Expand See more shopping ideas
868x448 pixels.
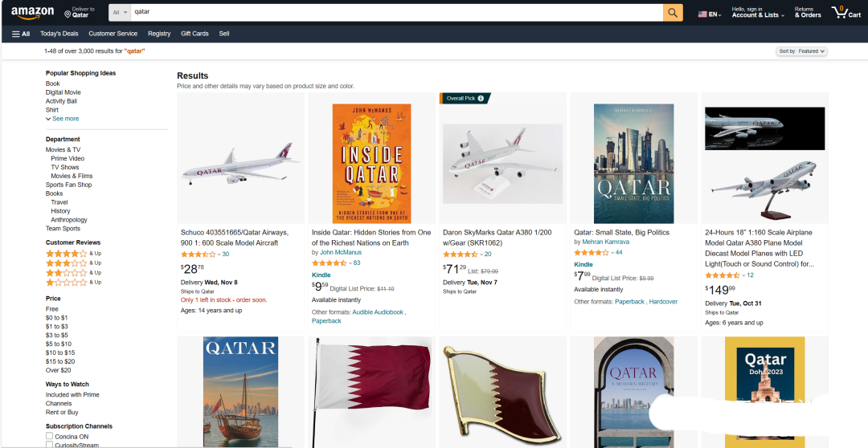click(x=63, y=119)
